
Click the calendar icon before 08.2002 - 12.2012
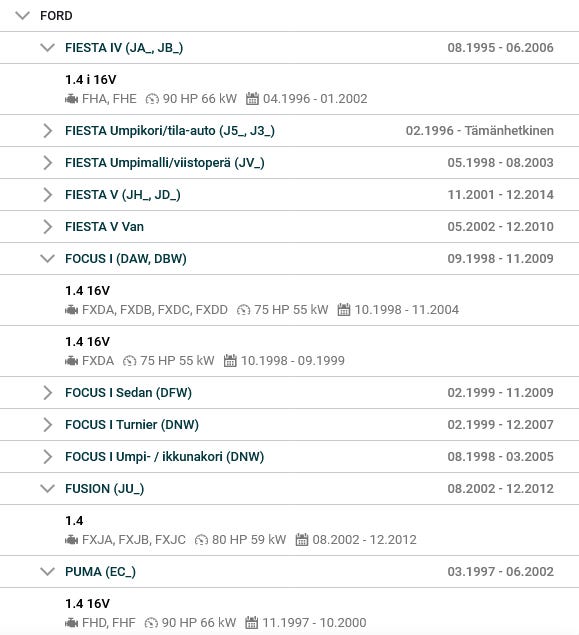point(302,539)
